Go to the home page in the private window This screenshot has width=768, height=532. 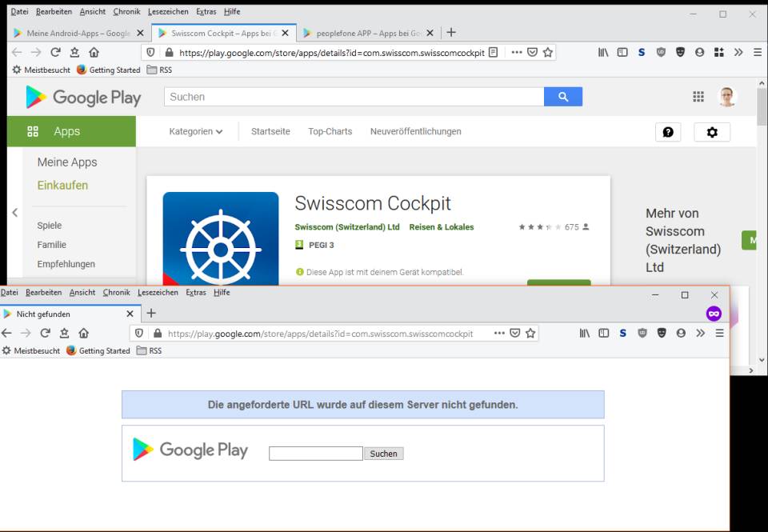point(84,333)
